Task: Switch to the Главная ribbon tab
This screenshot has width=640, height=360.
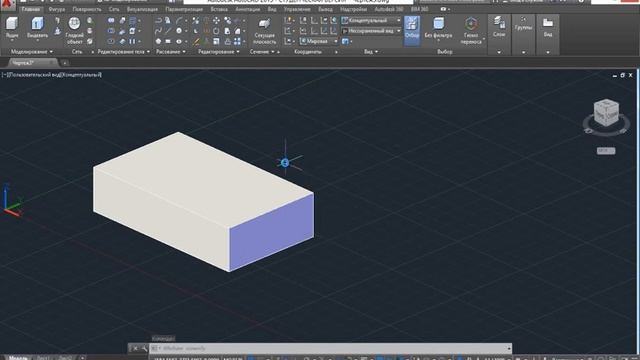Action: [31, 9]
